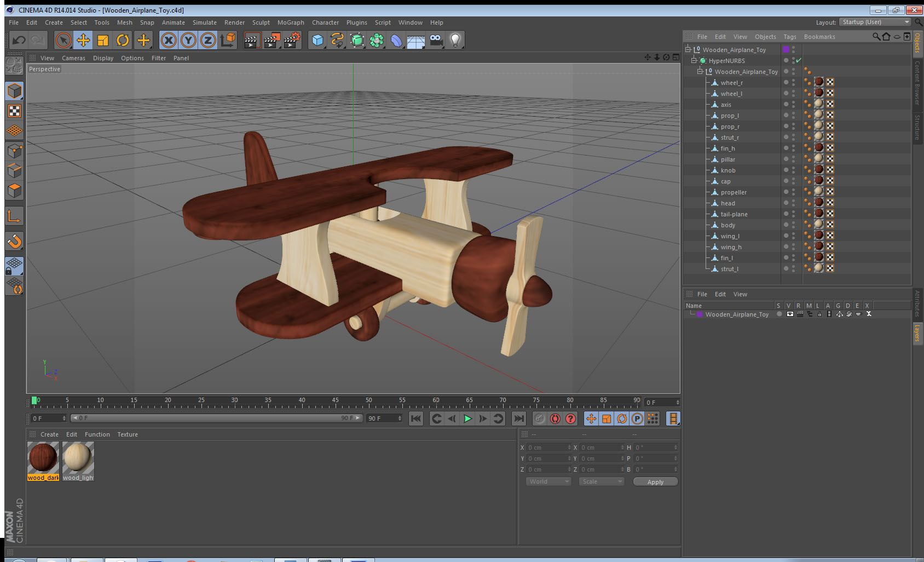Go to start of animation

(x=416, y=418)
